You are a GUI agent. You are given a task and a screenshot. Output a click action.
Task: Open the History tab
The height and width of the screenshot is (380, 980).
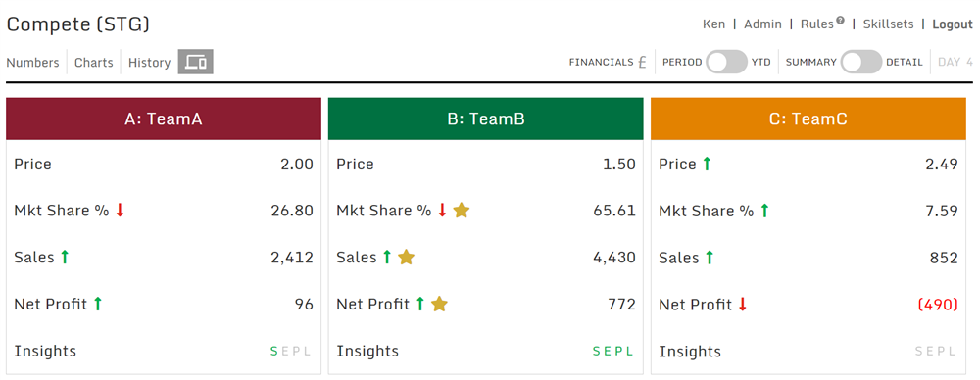pyautogui.click(x=149, y=63)
